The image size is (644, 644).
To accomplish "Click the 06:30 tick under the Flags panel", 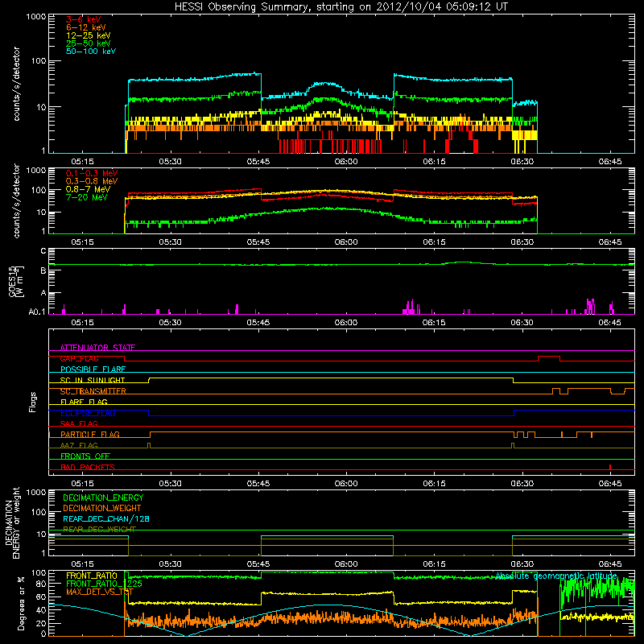I will [522, 484].
